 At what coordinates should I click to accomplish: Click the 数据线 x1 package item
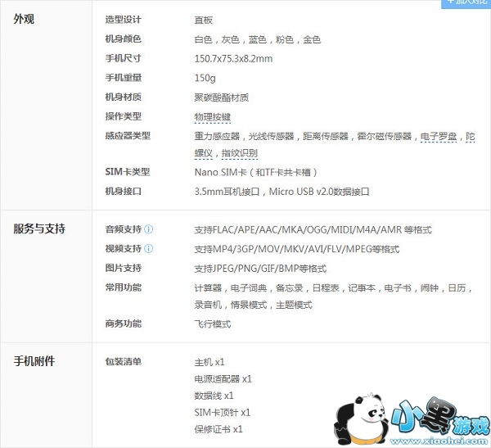point(214,396)
